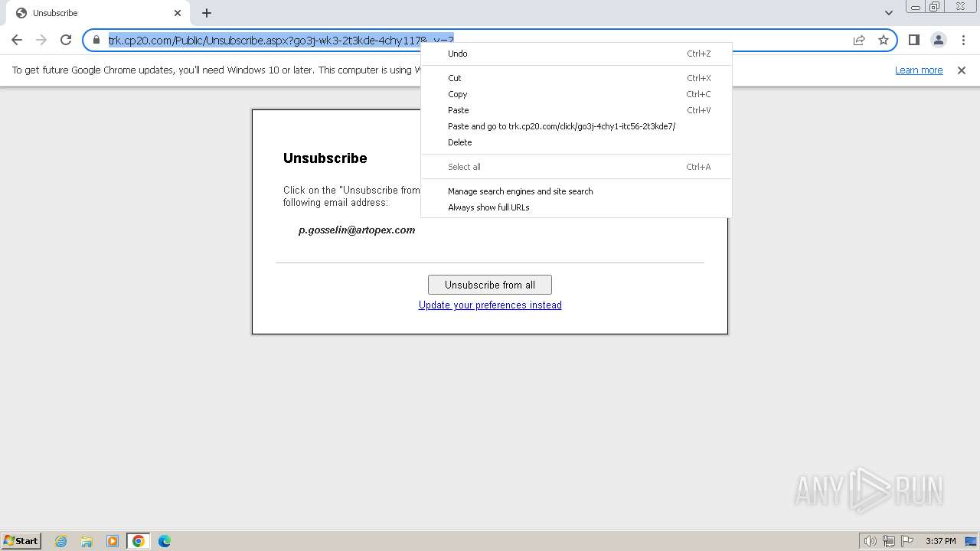
Task: Open Chrome three-dot menu
Action: [x=963, y=40]
